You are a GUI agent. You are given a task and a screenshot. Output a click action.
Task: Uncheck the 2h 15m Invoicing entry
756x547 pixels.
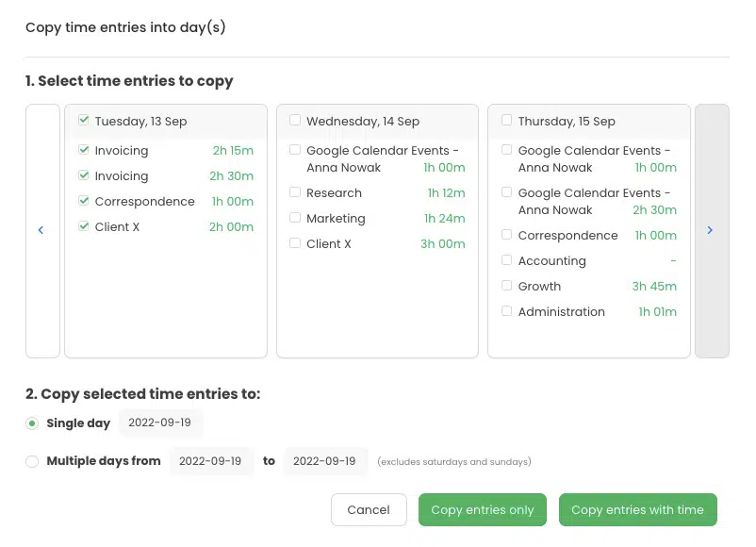84,150
